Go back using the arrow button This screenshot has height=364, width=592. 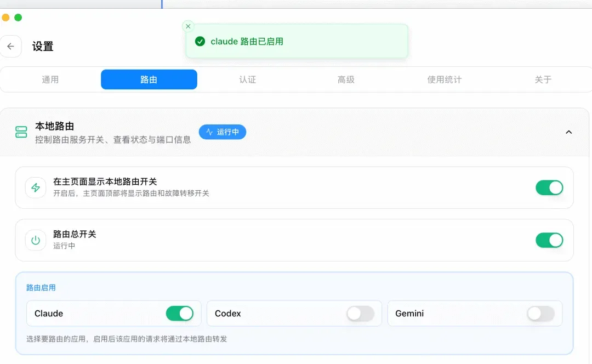click(10, 47)
